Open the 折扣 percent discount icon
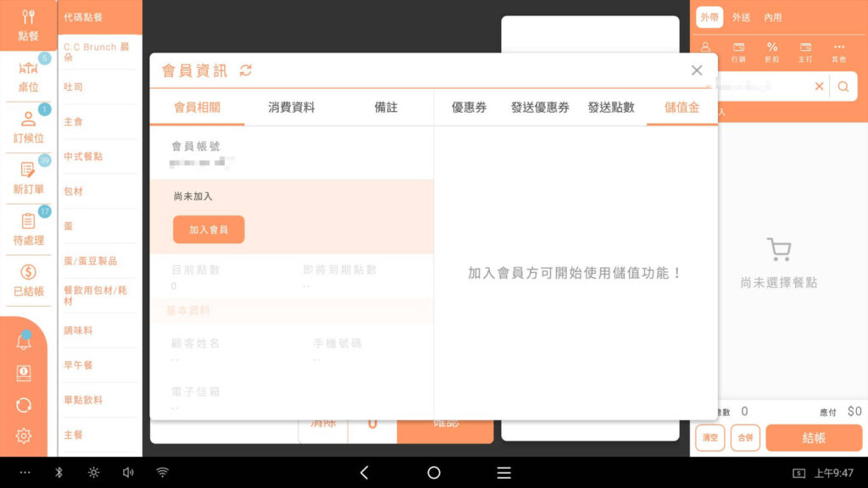 click(x=772, y=52)
